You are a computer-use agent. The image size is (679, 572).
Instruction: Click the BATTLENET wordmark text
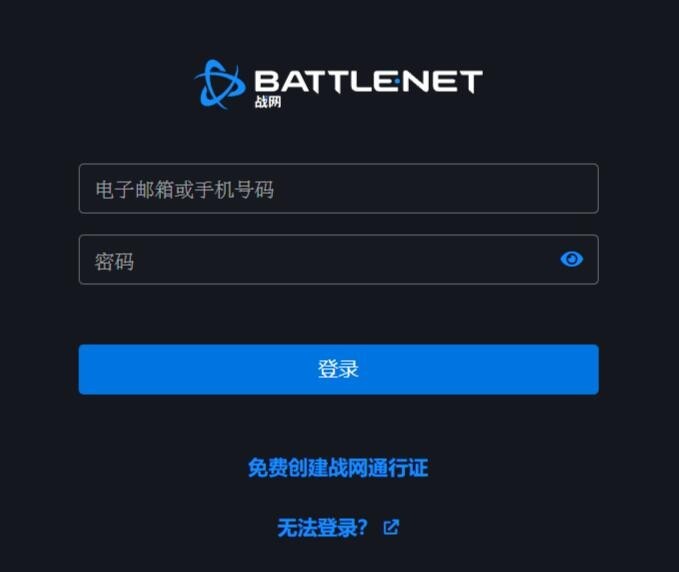point(369,81)
